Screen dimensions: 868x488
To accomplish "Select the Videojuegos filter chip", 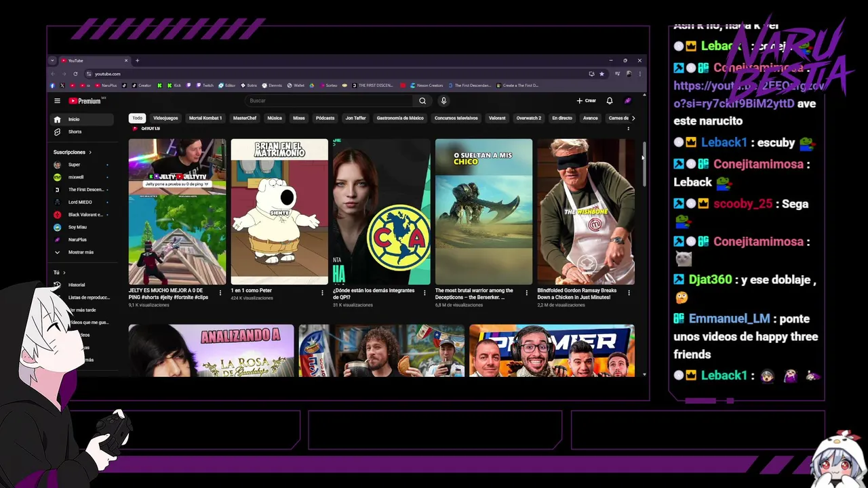I will pos(165,118).
